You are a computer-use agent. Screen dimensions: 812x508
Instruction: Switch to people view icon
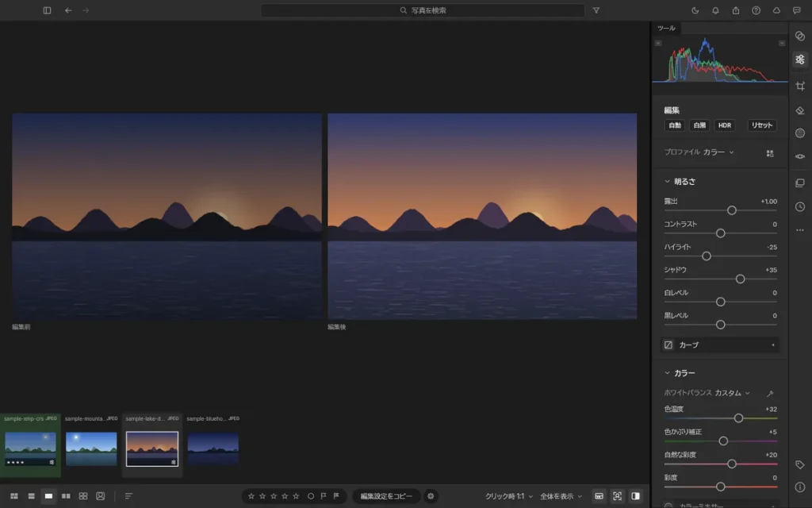coord(101,496)
